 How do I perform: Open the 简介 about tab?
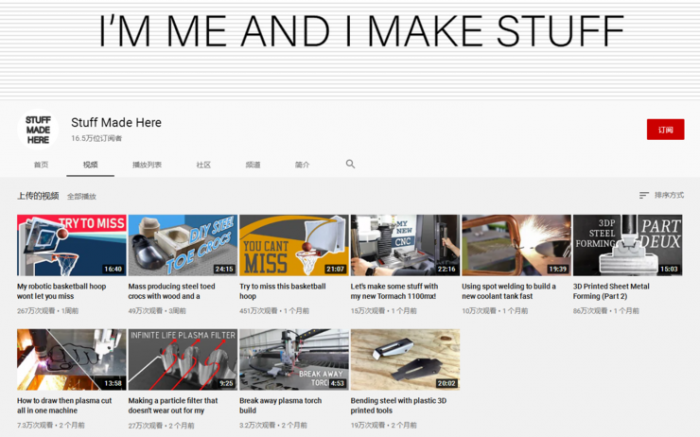click(302, 165)
